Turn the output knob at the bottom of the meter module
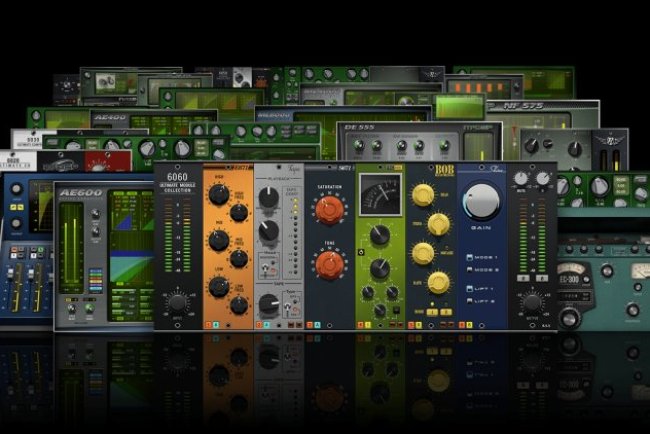Image resolution: width=650 pixels, height=434 pixels. (532, 303)
